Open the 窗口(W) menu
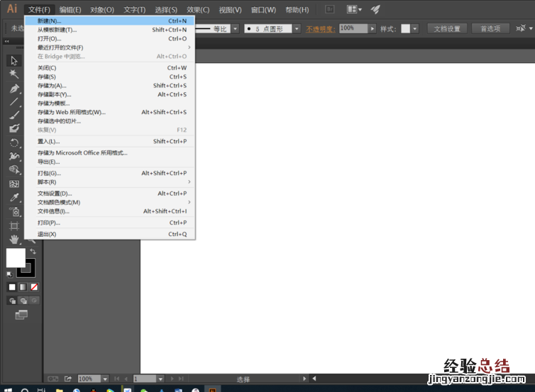This screenshot has height=392, width=535. 263,10
